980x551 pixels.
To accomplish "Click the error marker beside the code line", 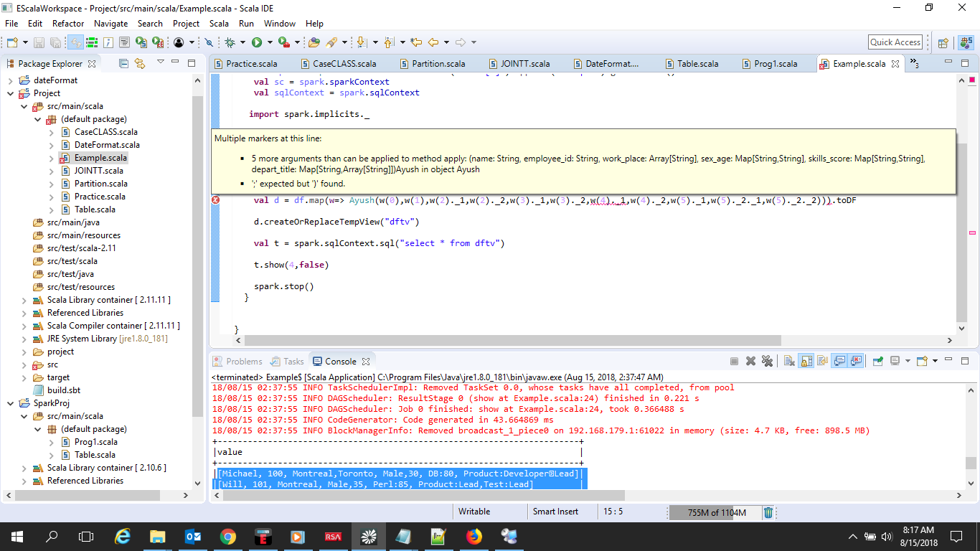I will (215, 200).
